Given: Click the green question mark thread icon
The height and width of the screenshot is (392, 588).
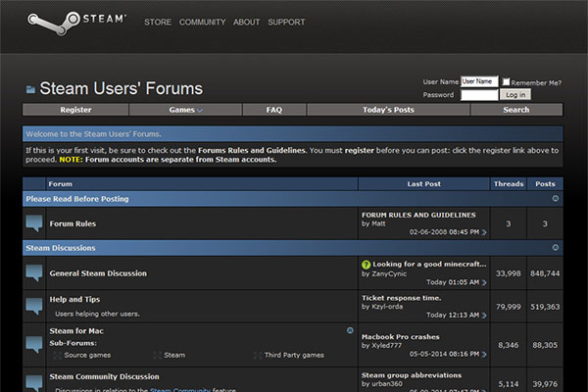Looking at the screenshot, I should pyautogui.click(x=366, y=265).
